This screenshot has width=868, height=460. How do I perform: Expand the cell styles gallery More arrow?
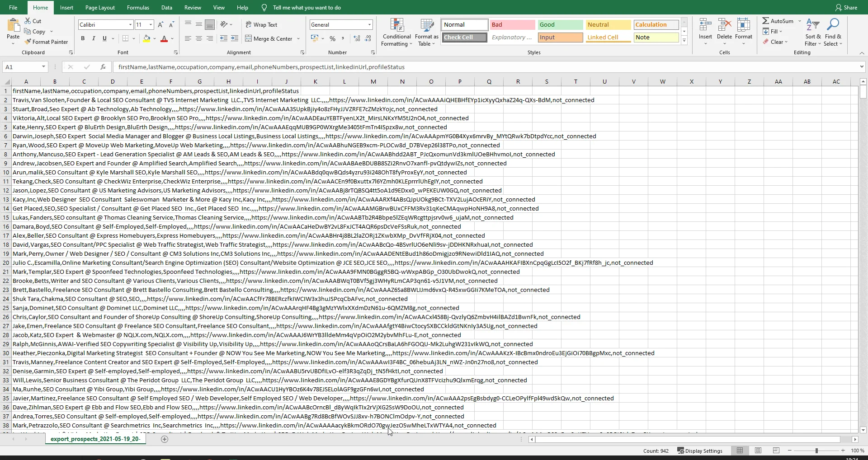tap(684, 41)
